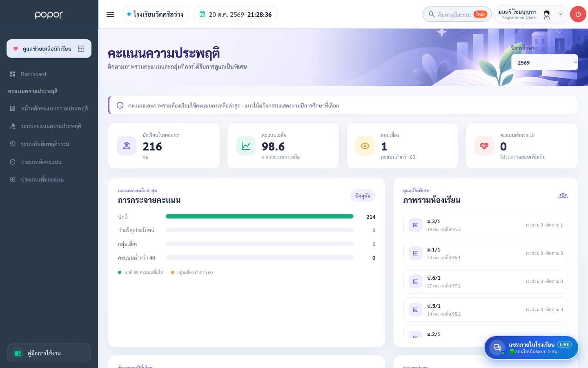
Task: Click the popor logo
Action: pyautogui.click(x=49, y=15)
